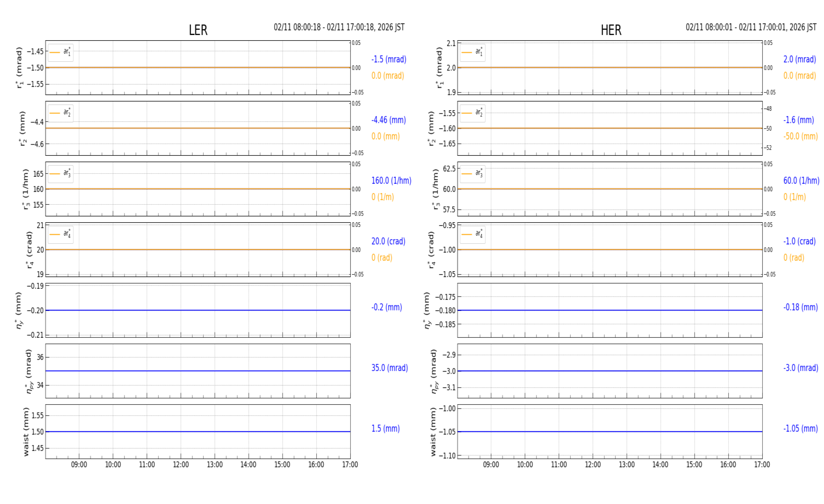824x504 pixels.
Task: Click the ∂r3* legend in the HER plot
Action: (473, 174)
